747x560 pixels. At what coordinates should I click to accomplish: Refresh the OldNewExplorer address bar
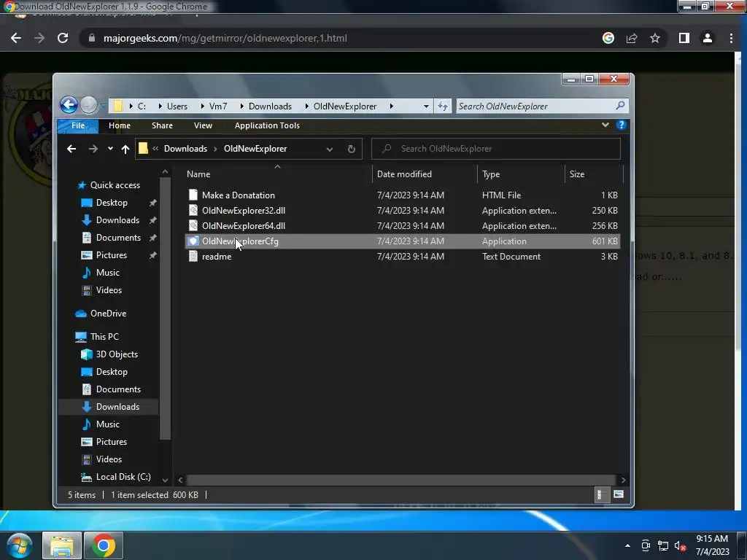(x=443, y=106)
